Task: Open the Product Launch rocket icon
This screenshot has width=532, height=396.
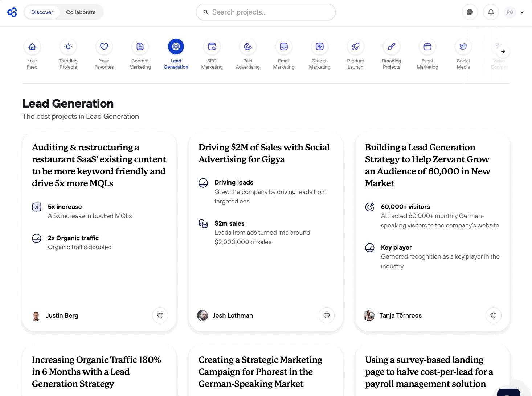Action: click(356, 47)
